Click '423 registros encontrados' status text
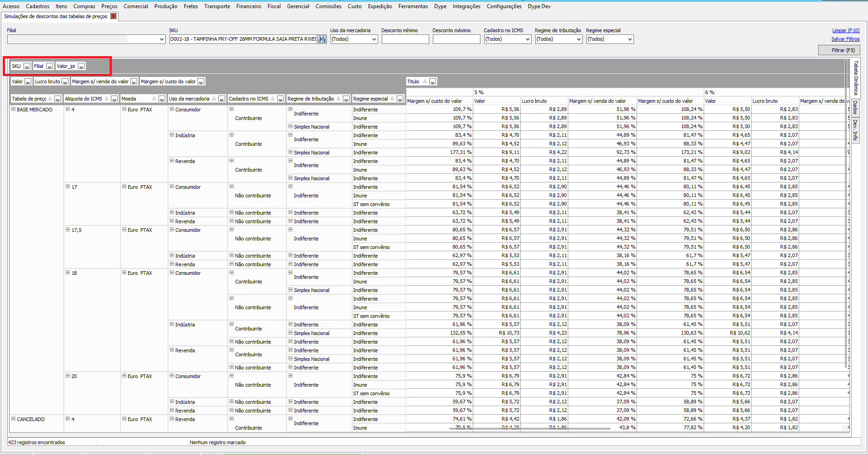Viewport: 868px width, 455px height. coord(37,442)
